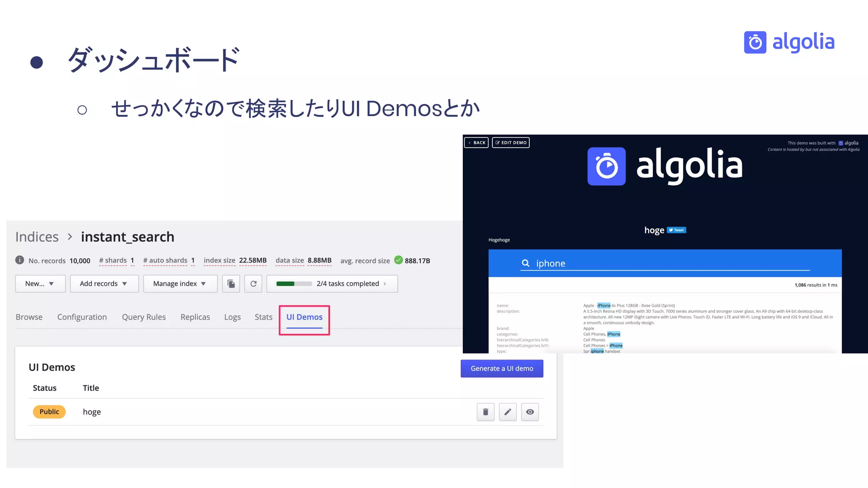The height and width of the screenshot is (488, 868).
Task: Edit the hoge demo with pencil icon
Action: point(508,412)
